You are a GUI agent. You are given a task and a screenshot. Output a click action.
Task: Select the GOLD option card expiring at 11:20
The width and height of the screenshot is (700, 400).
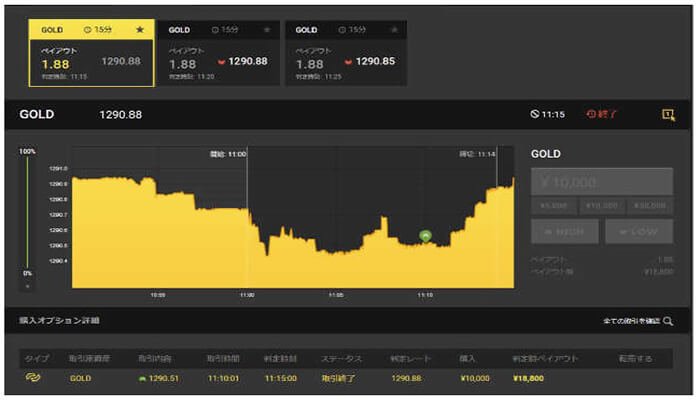click(217, 53)
